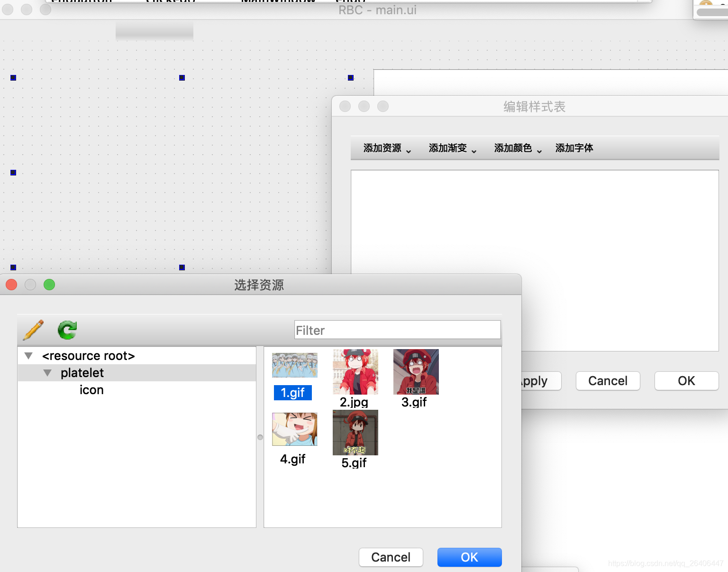Click the 添加字体 toolbar button

point(574,148)
